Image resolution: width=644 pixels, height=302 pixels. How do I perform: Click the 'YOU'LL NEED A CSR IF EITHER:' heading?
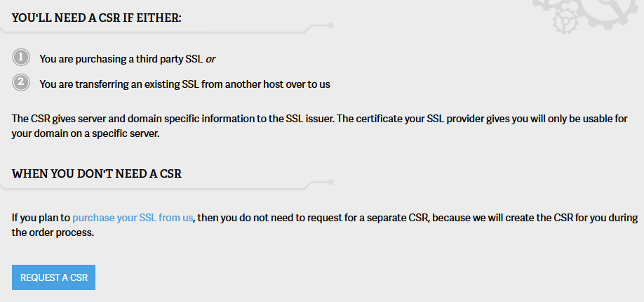(97, 17)
